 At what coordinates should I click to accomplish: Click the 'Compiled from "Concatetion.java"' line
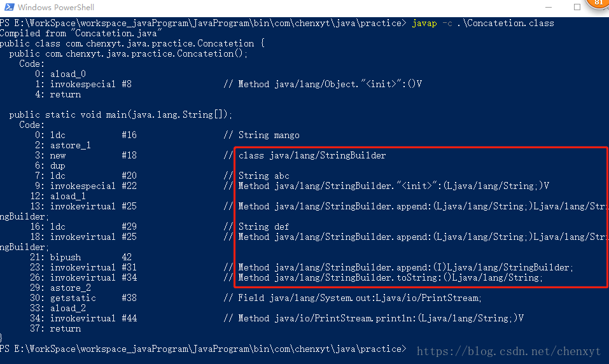click(81, 33)
